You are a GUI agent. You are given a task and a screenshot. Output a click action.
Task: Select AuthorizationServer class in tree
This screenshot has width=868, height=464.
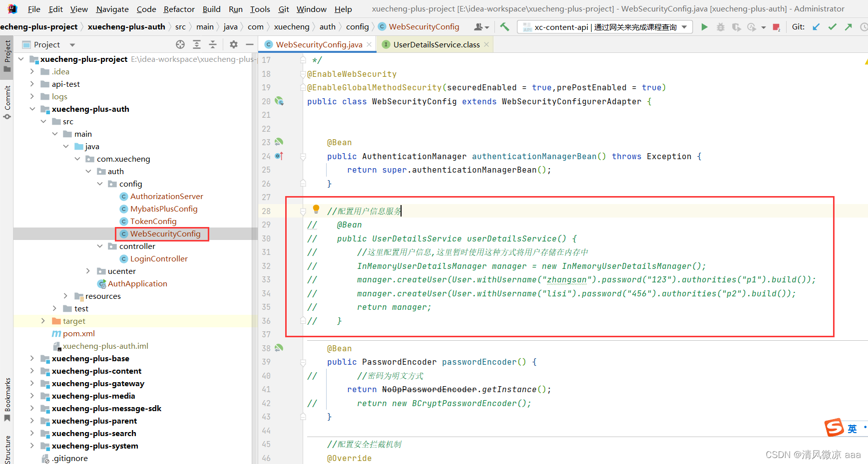pos(166,196)
